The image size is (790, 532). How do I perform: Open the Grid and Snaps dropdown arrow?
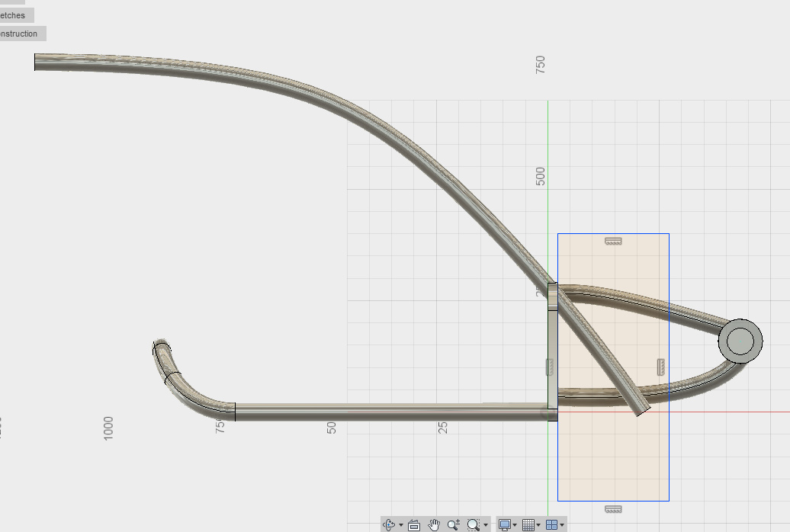pos(539,525)
